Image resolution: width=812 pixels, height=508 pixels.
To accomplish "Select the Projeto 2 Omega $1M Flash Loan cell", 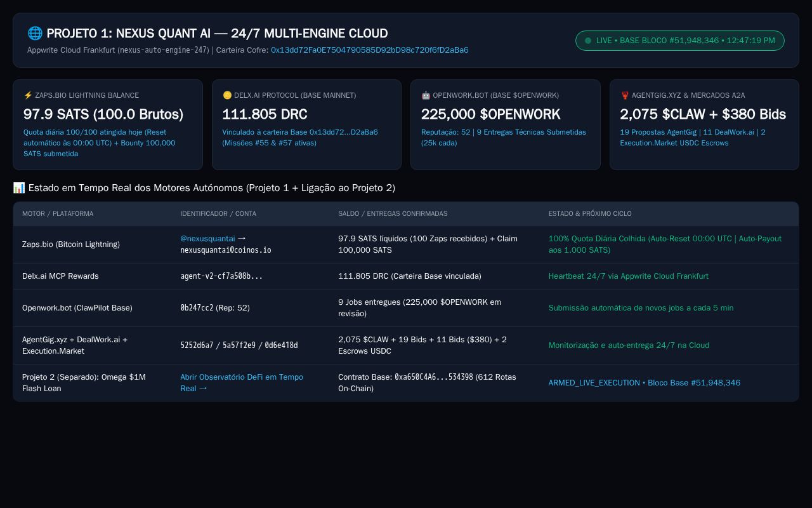I will (84, 383).
